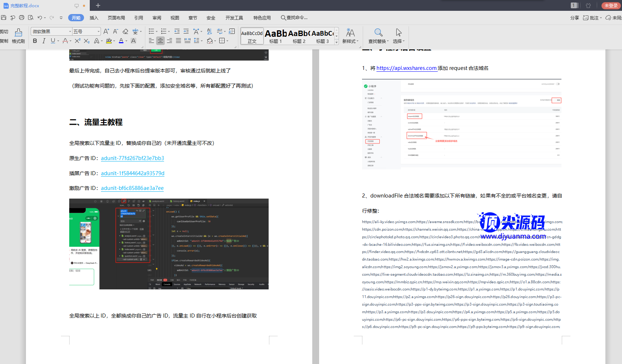Click the clear formatting eraser icon

click(125, 32)
